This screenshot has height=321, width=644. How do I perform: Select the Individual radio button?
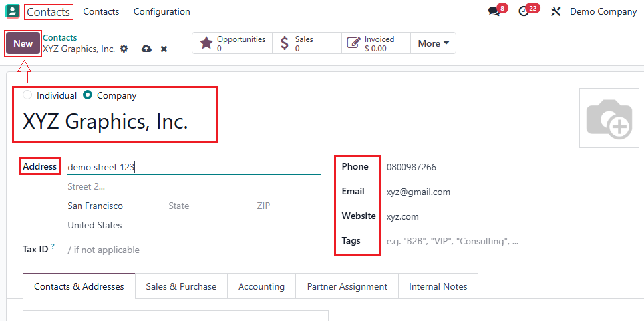[27, 95]
